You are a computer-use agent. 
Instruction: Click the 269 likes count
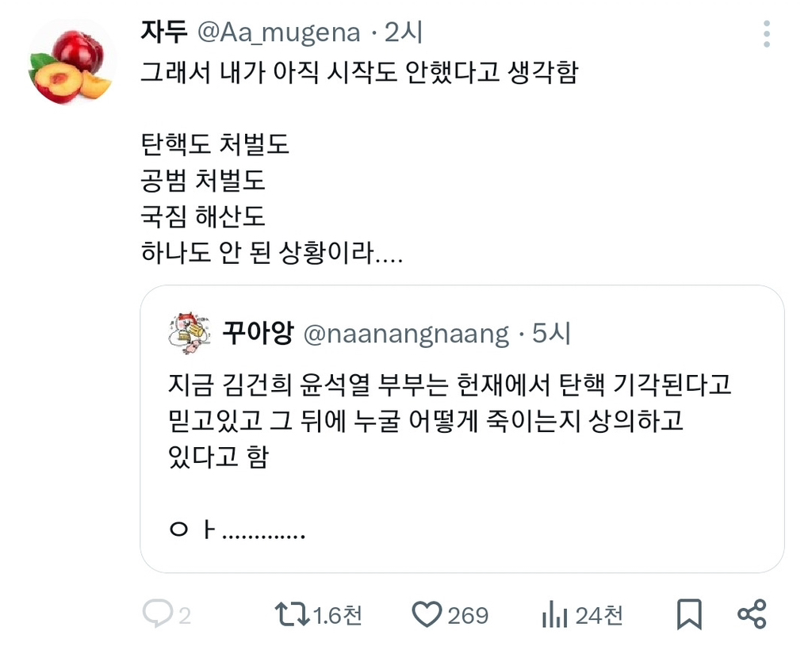click(468, 616)
